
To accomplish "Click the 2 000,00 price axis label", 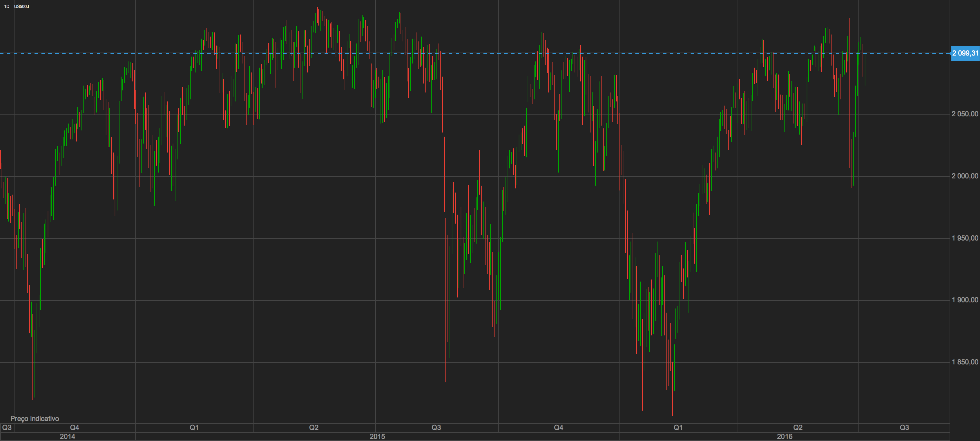I will [x=965, y=176].
